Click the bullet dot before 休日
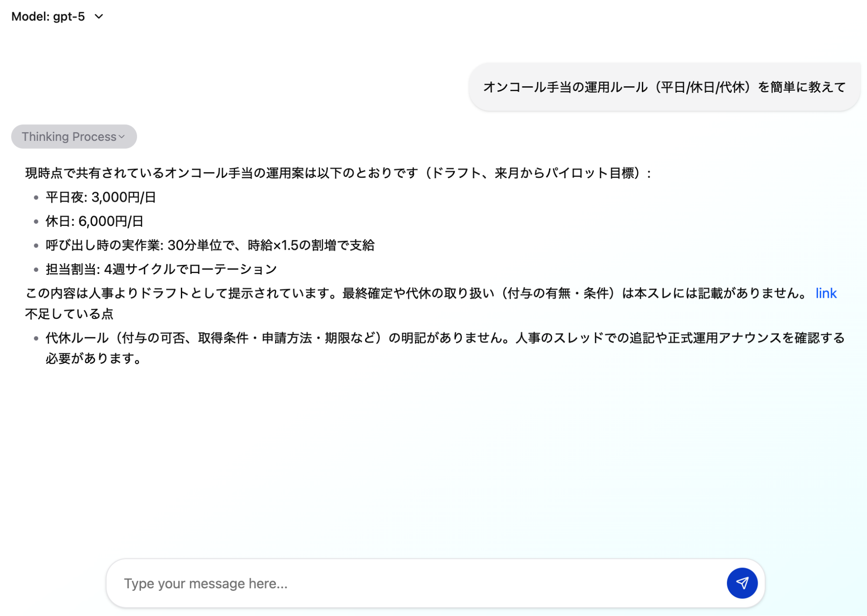The width and height of the screenshot is (867, 616). pyautogui.click(x=36, y=222)
